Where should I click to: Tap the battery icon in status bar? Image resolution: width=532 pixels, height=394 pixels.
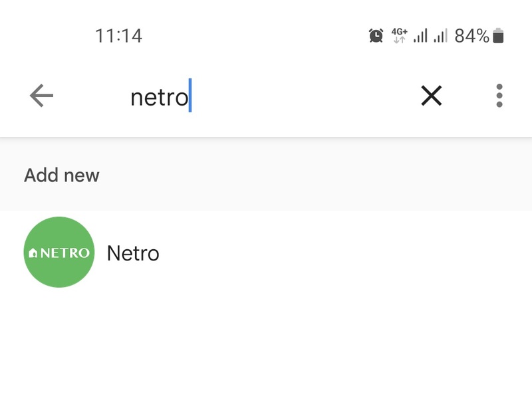tap(498, 36)
